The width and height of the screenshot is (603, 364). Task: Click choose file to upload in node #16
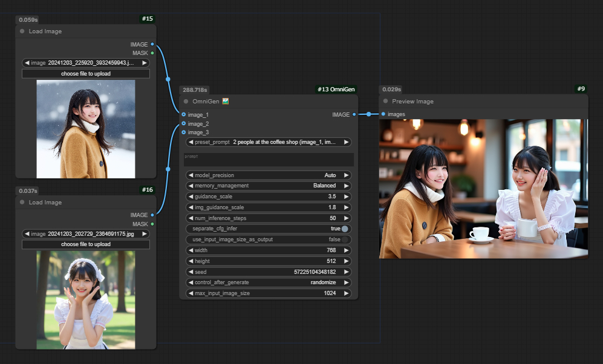pos(86,244)
